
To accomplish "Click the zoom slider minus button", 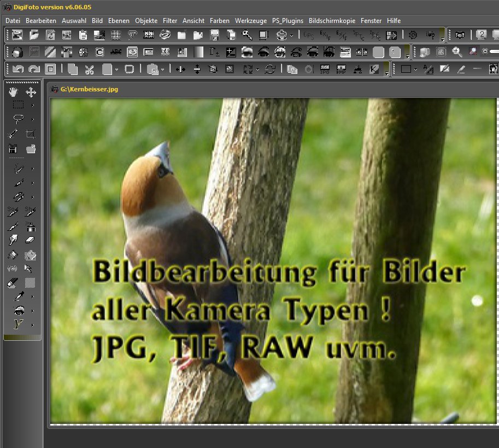I will 485,52.
